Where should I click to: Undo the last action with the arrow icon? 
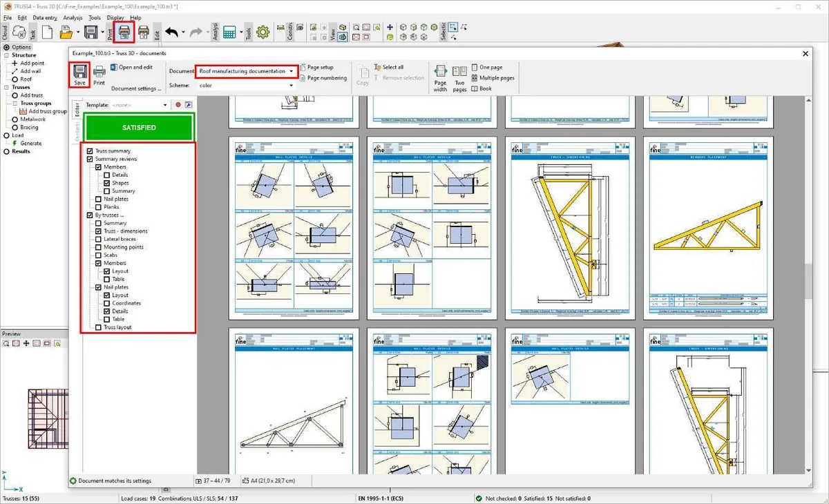171,32
